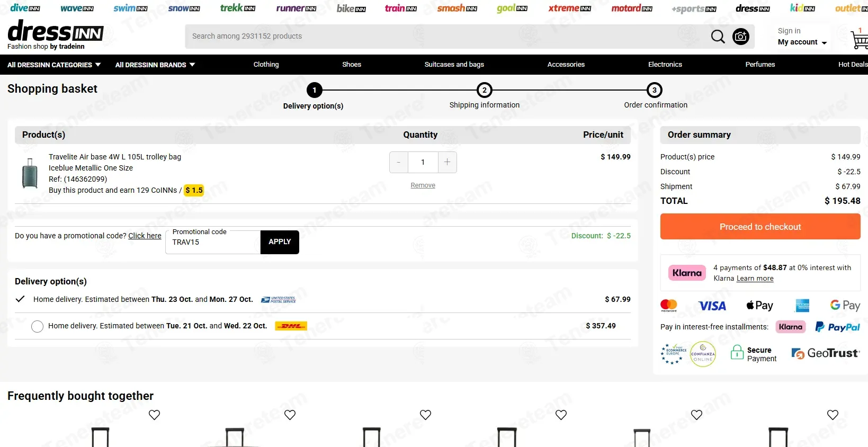Click the Travelite trolley bag thumbnail
This screenshot has width=868, height=447.
pos(30,174)
